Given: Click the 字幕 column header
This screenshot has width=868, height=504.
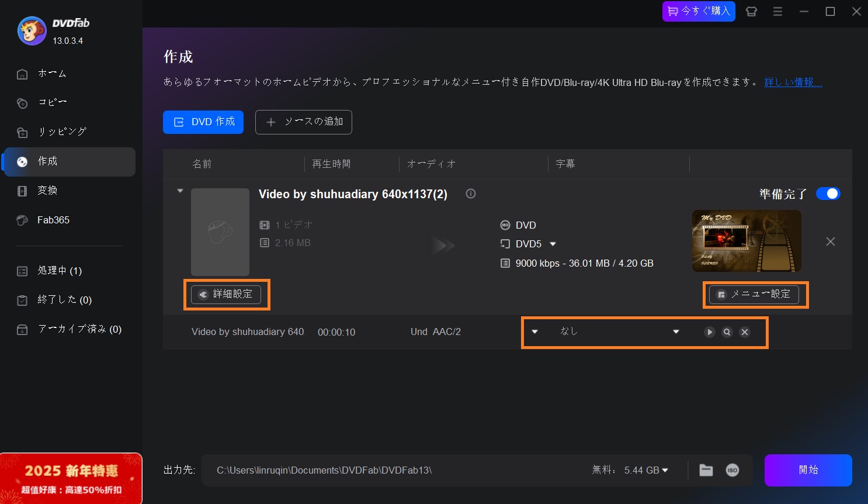Looking at the screenshot, I should [565, 164].
